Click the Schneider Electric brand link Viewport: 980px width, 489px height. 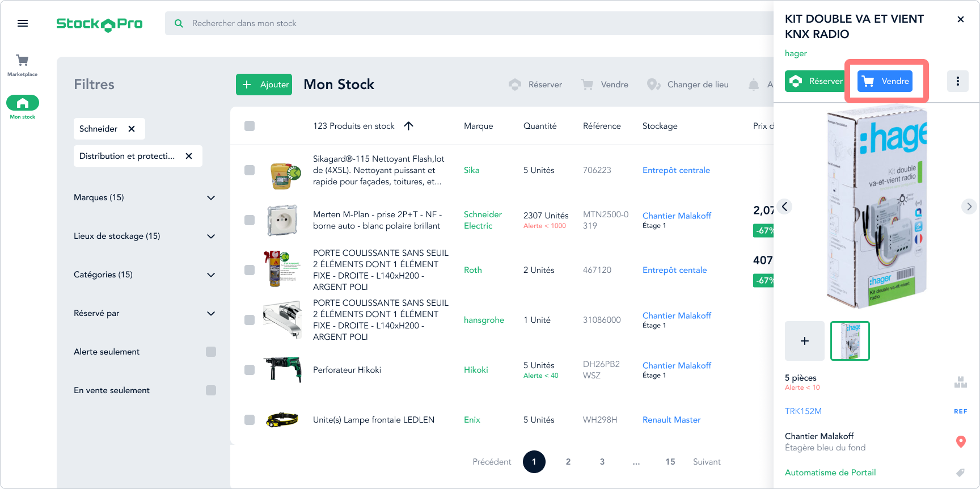point(483,220)
